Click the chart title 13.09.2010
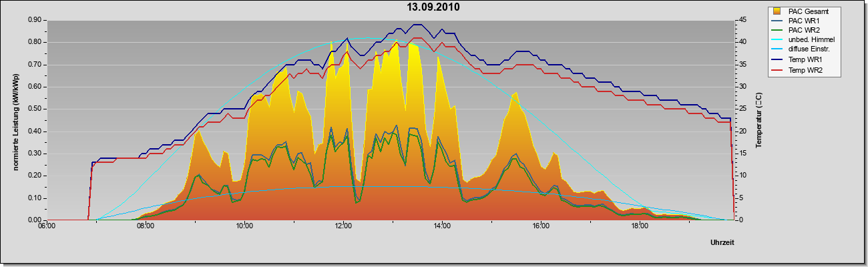This screenshot has height=267, width=868. tap(434, 7)
